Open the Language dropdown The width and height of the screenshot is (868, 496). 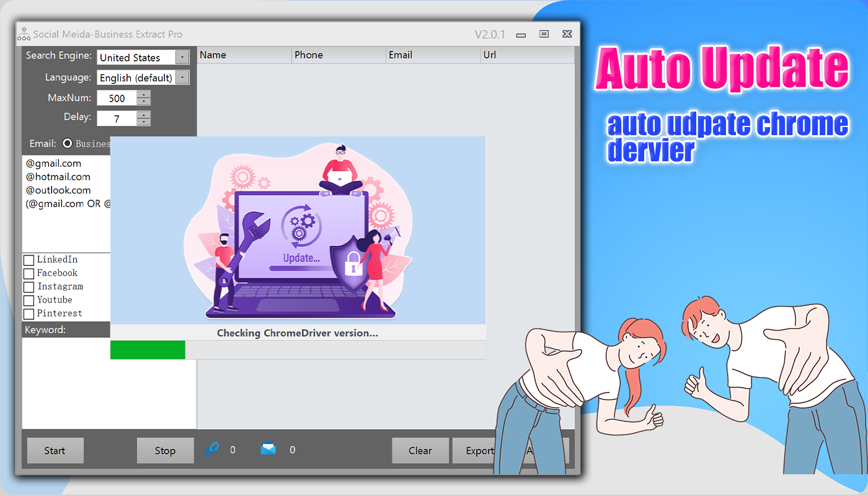tap(182, 77)
